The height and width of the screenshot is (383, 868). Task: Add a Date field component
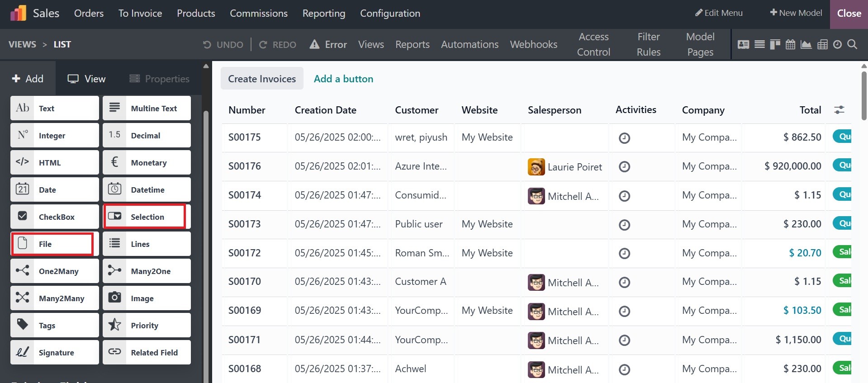55,189
